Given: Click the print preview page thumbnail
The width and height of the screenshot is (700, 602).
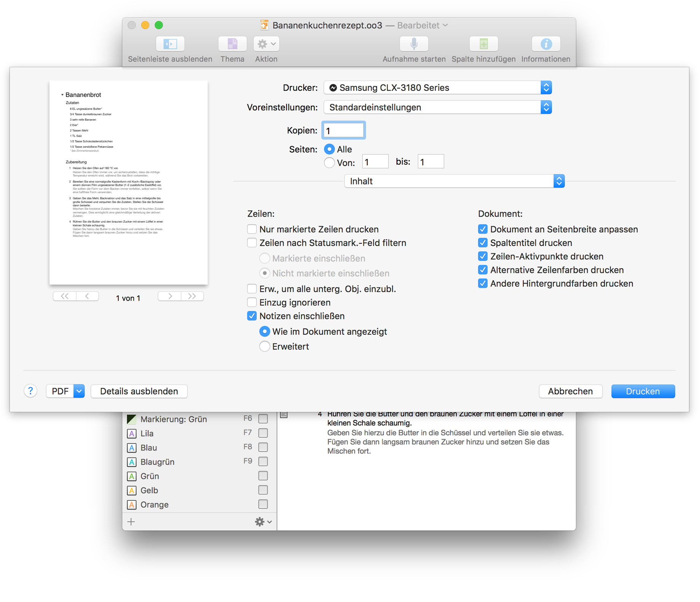Looking at the screenshot, I should point(129,182).
